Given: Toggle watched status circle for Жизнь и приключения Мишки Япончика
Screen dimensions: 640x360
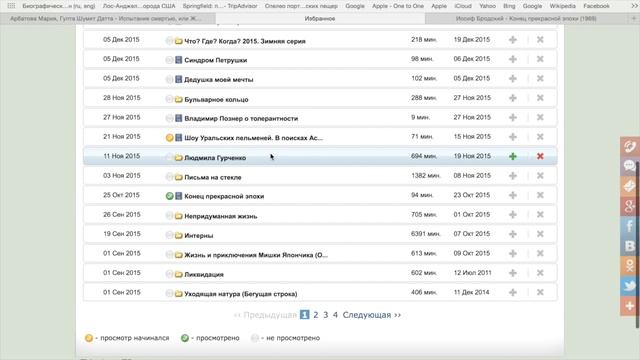Looking at the screenshot, I should click(x=169, y=255).
